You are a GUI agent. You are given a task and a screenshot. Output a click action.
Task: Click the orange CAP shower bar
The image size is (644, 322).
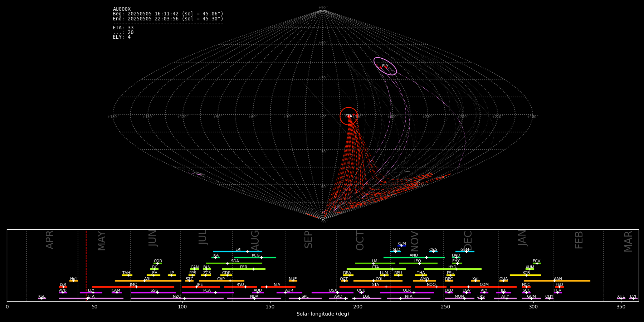(222, 281)
